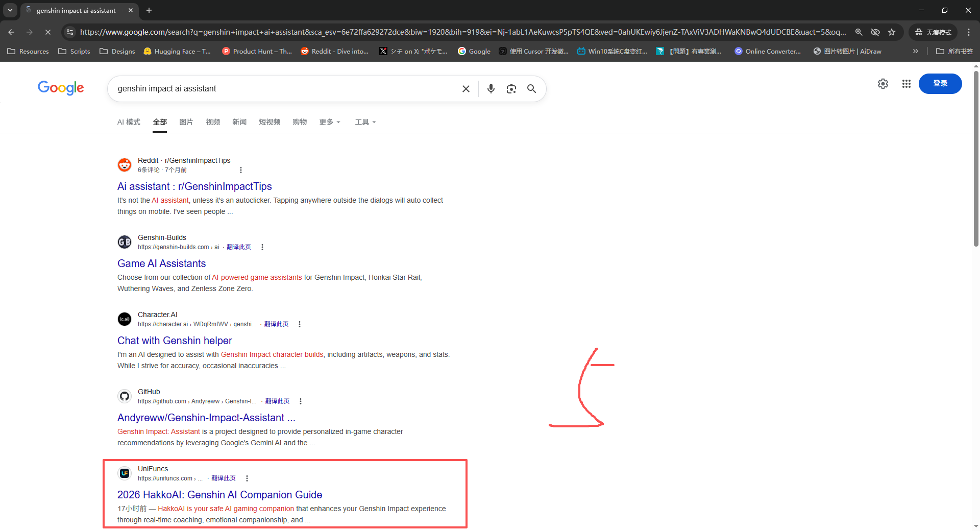Expand the 工具 tools dropdown
This screenshot has width=980, height=531.
click(365, 122)
